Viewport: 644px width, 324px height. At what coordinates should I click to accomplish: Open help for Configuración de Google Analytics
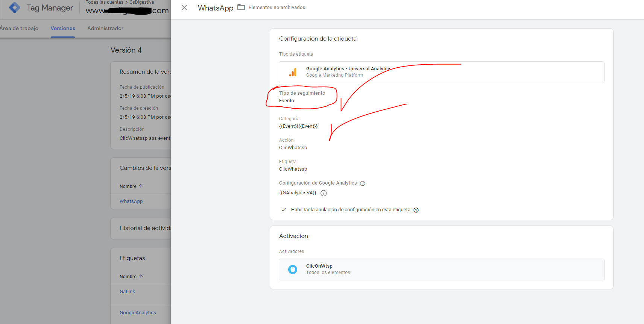pos(363,183)
